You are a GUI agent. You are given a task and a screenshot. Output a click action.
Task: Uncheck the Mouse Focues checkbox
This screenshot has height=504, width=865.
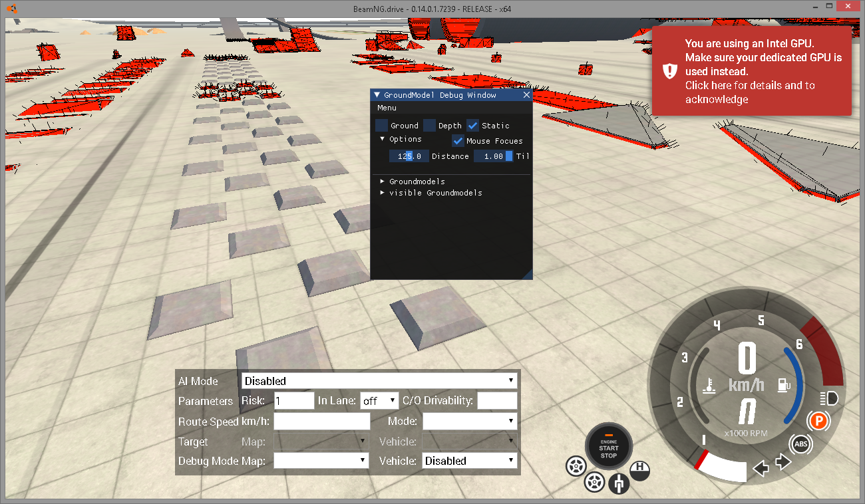pyautogui.click(x=458, y=140)
